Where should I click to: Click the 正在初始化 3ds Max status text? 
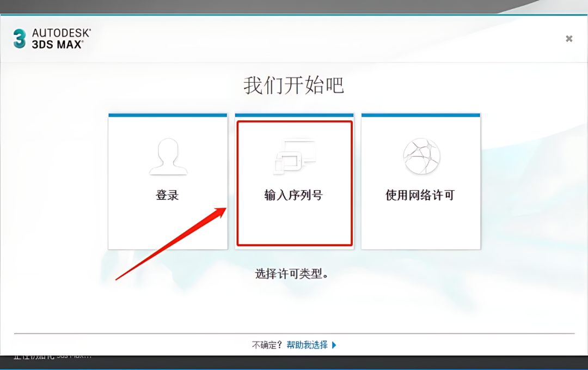[52, 355]
